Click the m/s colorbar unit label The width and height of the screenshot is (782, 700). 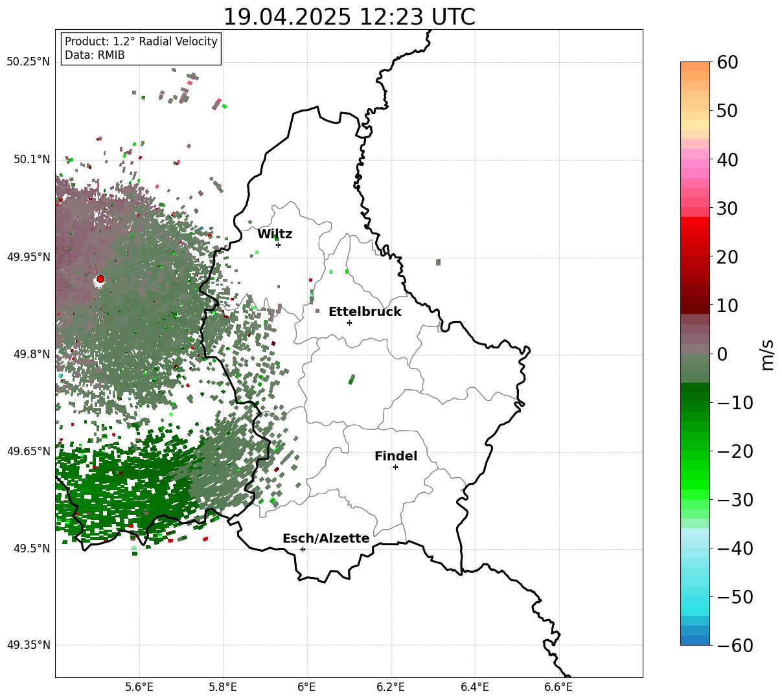[x=767, y=354]
